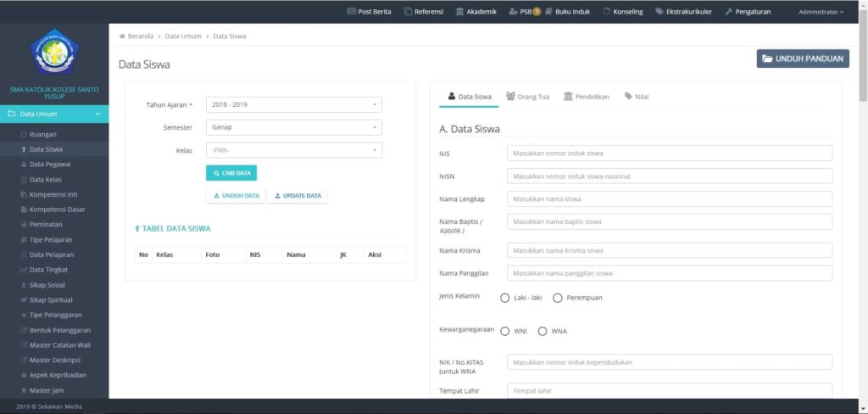Click the Akademik building icon

point(459,12)
